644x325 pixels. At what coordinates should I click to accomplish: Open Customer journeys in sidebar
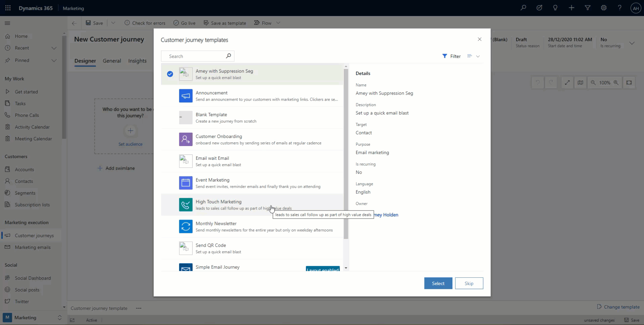pos(31,235)
